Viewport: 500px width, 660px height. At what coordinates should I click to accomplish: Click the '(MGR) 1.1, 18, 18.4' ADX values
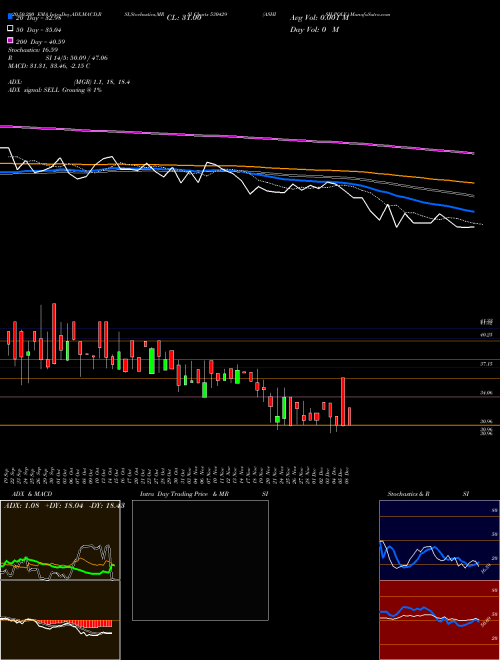(101, 82)
